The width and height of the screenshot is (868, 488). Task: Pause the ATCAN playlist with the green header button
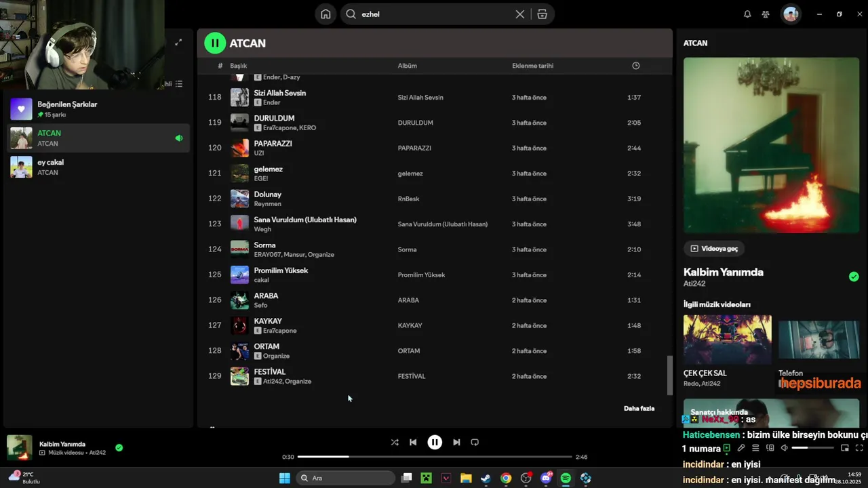point(215,43)
